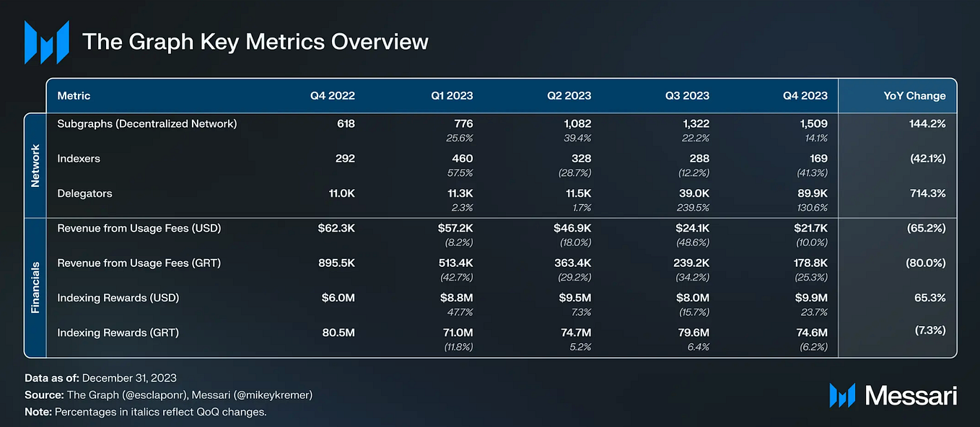Click the Q4 2022 column header
This screenshot has width=980, height=427.
point(332,95)
